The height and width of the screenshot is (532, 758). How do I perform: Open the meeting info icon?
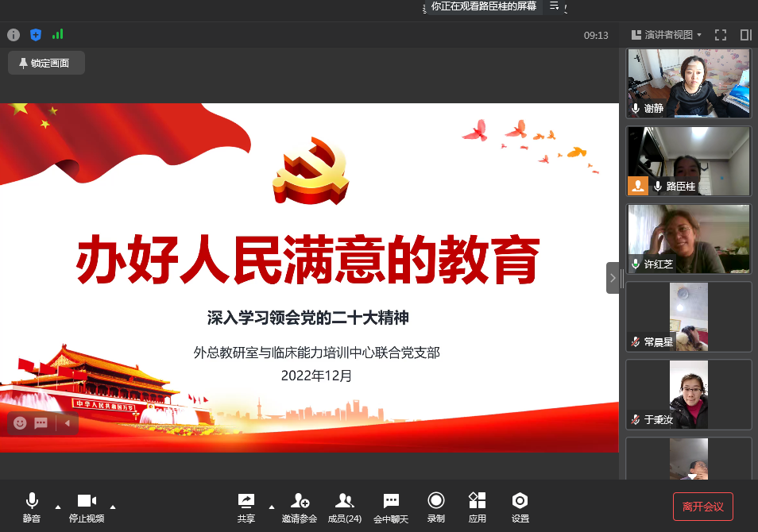(13, 35)
